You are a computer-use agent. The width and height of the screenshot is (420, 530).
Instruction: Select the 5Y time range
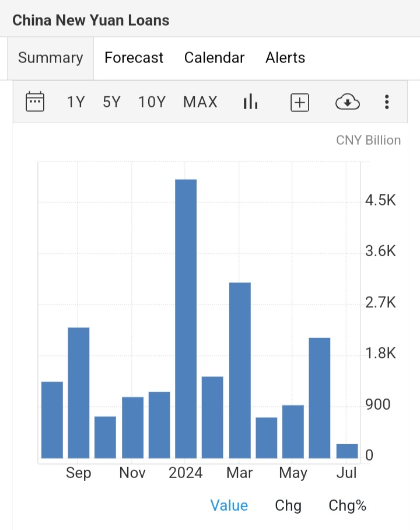click(x=111, y=102)
